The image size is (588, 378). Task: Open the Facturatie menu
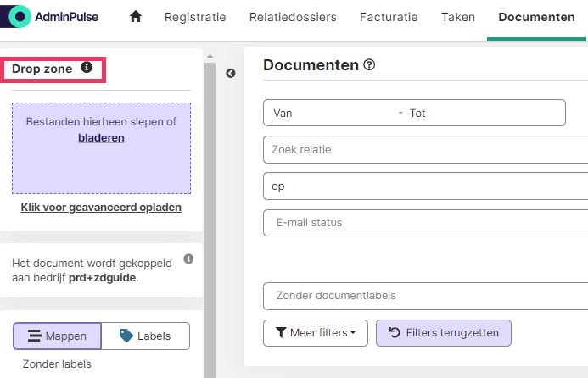click(x=389, y=17)
